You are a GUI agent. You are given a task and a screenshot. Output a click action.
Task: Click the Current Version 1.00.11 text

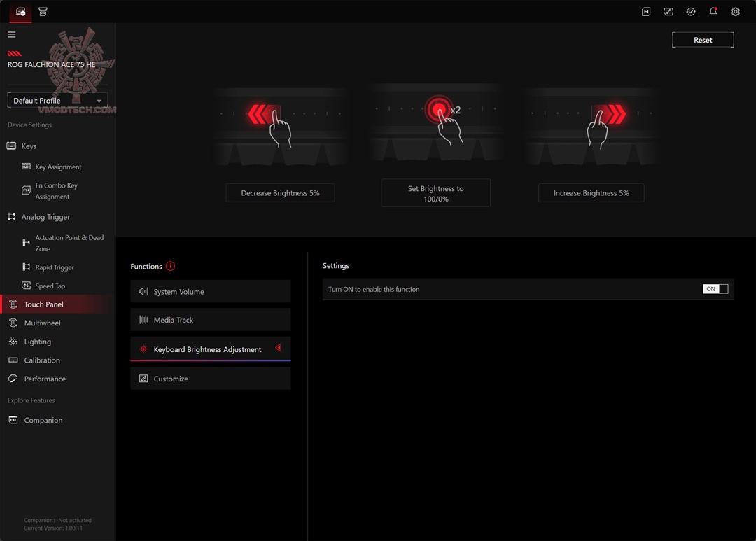53,528
